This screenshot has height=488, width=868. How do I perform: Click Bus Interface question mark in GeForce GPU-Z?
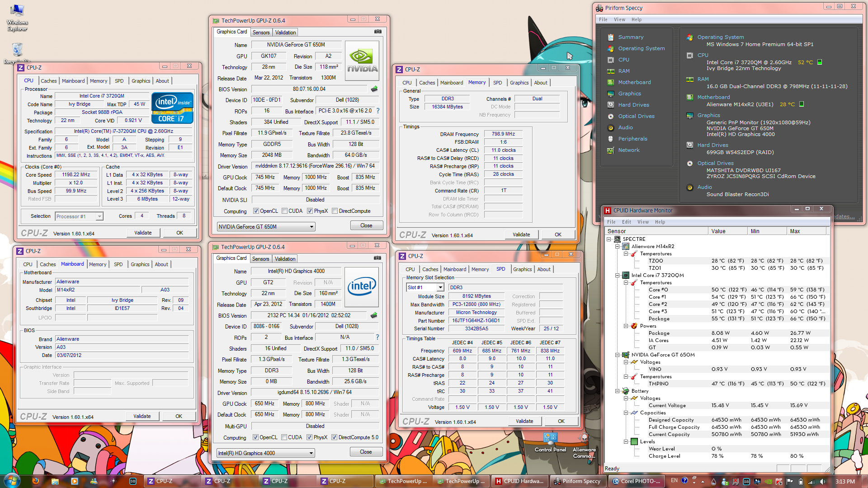tap(378, 111)
